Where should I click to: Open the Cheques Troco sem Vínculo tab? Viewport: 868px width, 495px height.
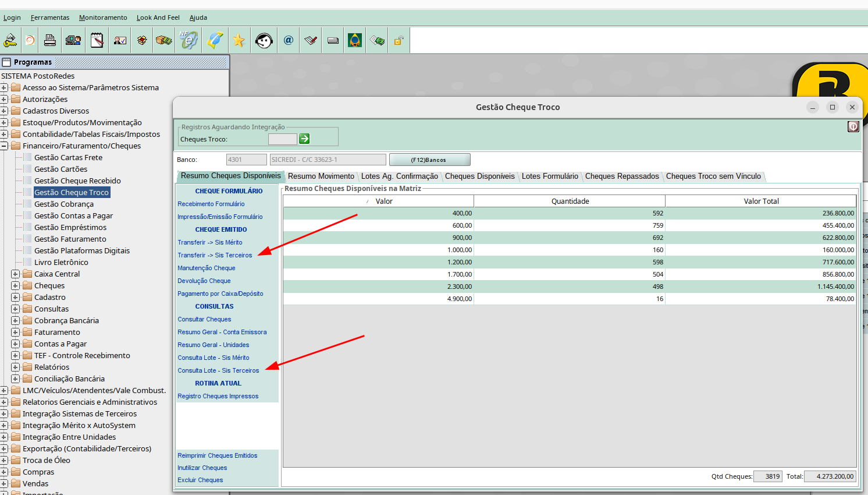713,176
